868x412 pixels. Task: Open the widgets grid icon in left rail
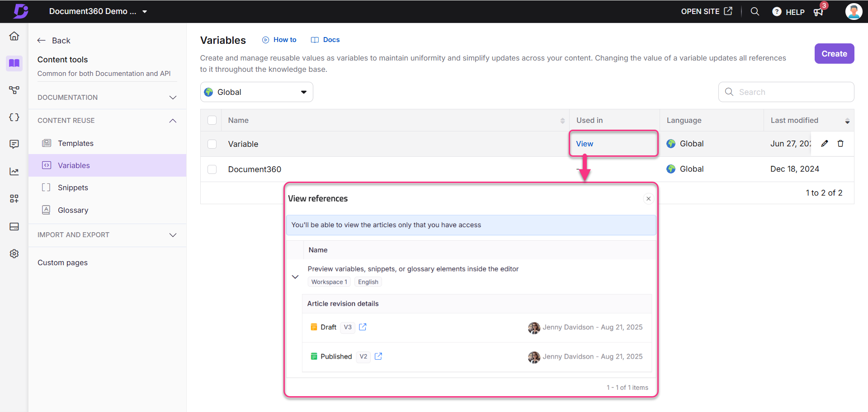[x=14, y=199]
